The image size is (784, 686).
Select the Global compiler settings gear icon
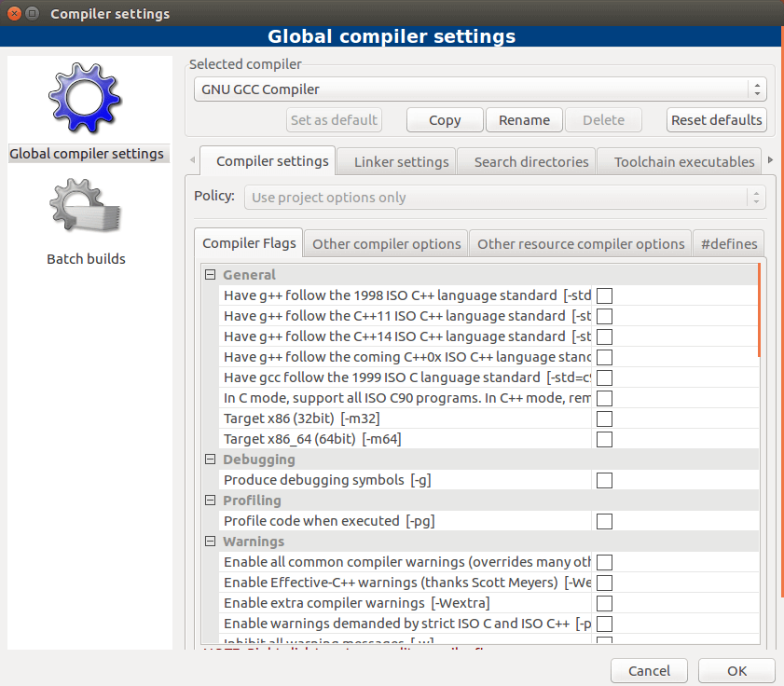tap(86, 101)
